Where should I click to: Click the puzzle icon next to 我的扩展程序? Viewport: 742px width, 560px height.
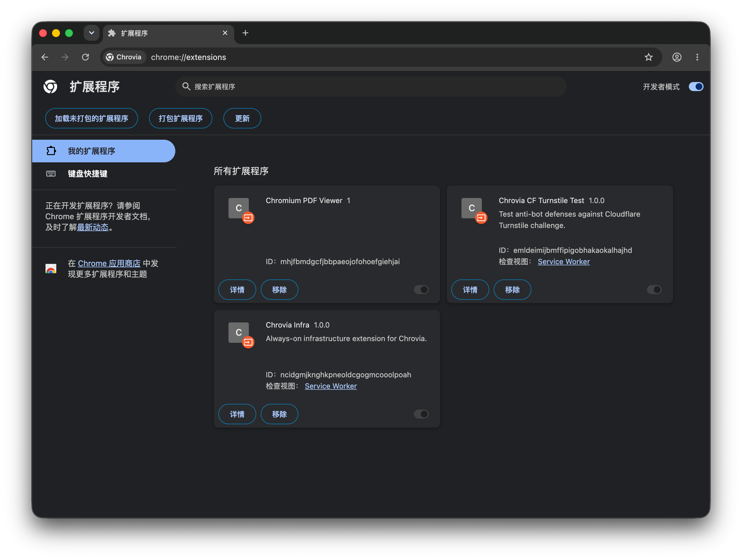[51, 151]
